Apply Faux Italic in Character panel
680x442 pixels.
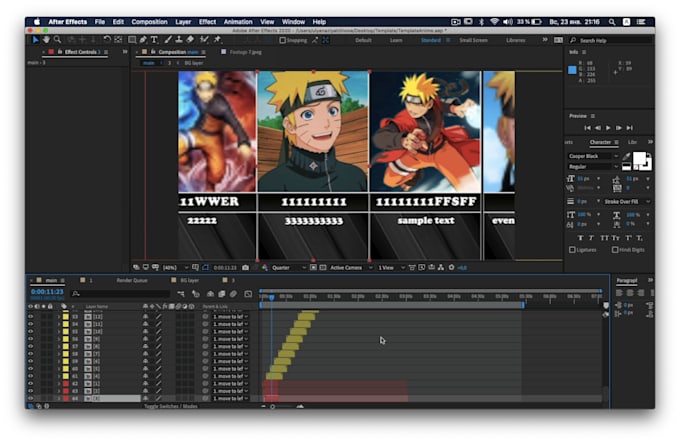[591, 238]
